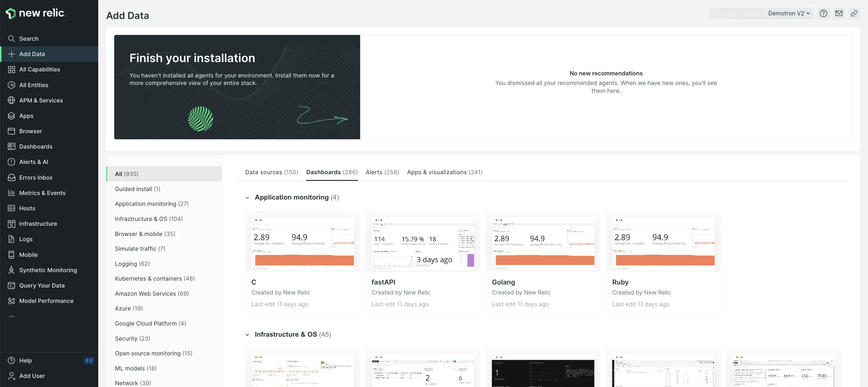Open Metrics & Events panel
868x387 pixels.
(42, 193)
